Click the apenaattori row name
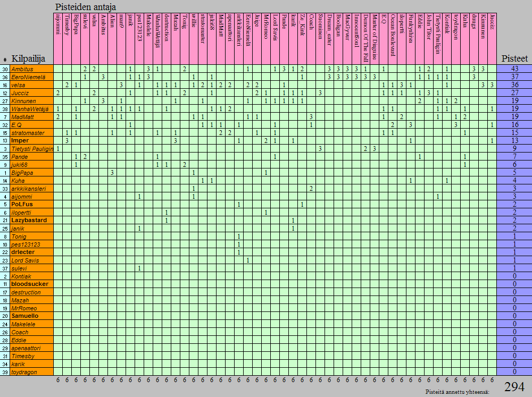 (31, 348)
